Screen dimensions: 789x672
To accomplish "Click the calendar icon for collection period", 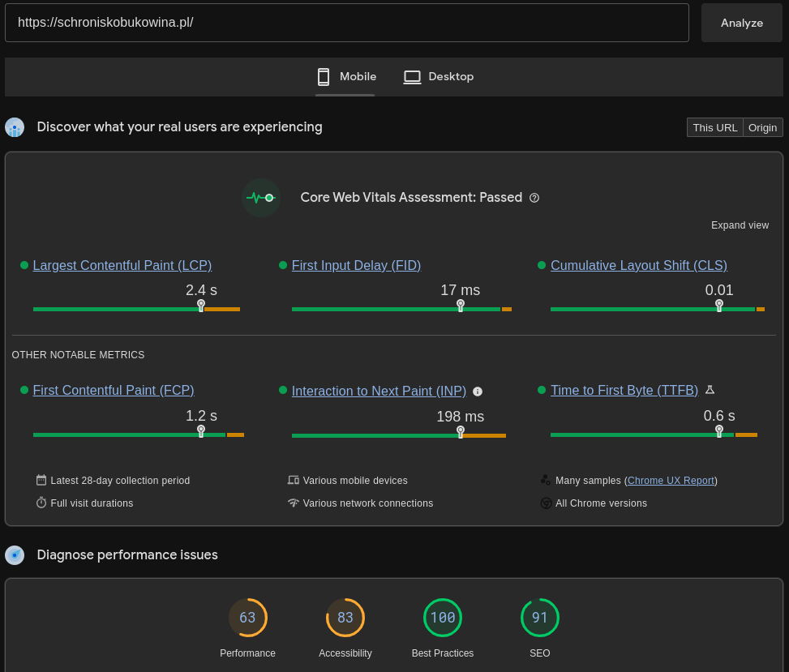I will coord(41,481).
